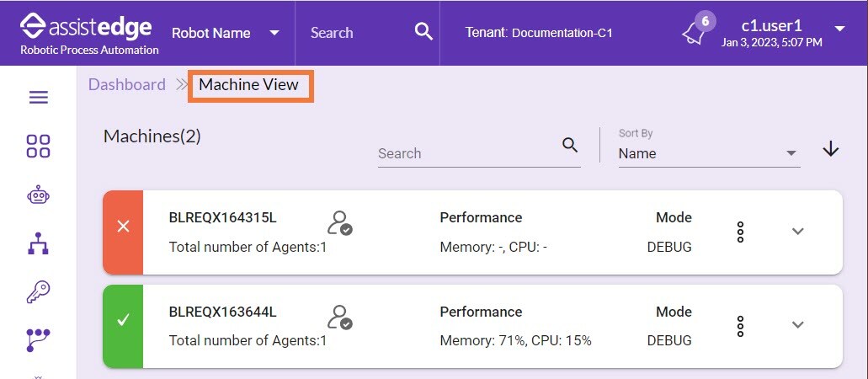Open the dashboard grid icon in sidebar
This screenshot has height=379, width=868.
(38, 147)
